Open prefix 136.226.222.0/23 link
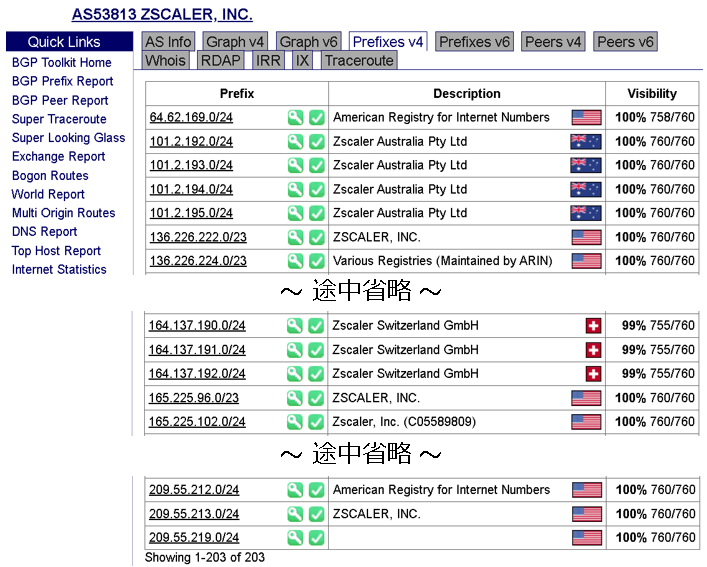The image size is (707, 567). tap(198, 237)
